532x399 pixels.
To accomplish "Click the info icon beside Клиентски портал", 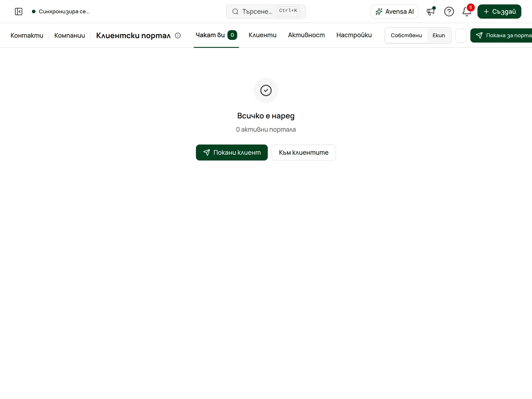I will pyautogui.click(x=178, y=36).
